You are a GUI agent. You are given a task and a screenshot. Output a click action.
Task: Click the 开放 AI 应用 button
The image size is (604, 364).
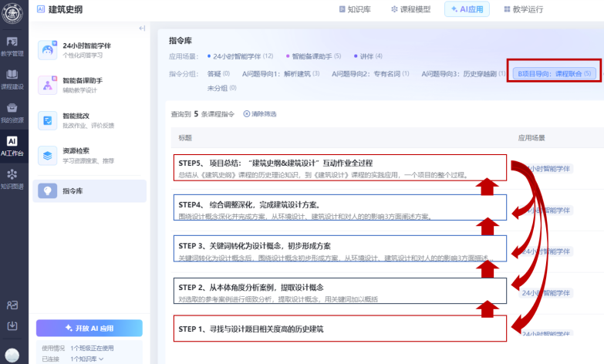click(x=89, y=328)
